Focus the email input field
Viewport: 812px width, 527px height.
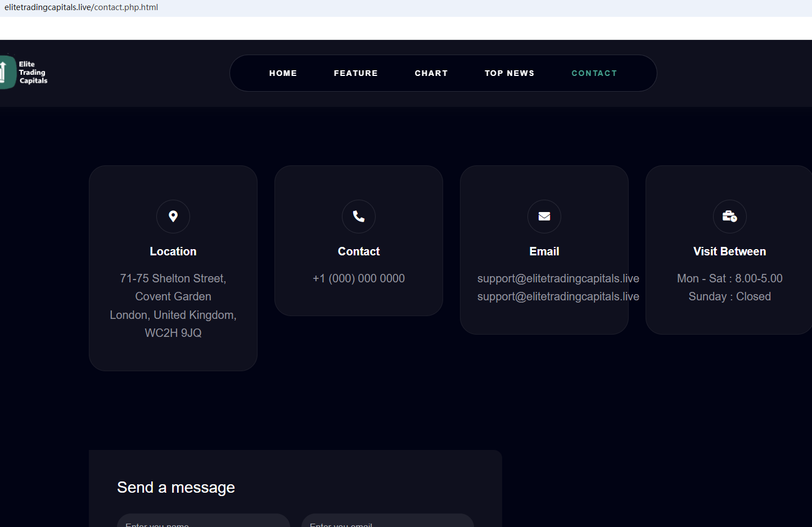pyautogui.click(x=387, y=522)
